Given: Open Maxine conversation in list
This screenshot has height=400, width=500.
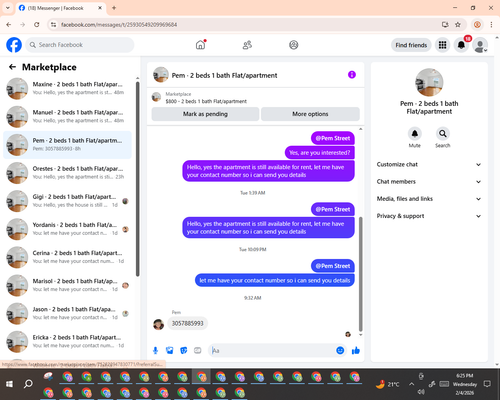Looking at the screenshot, I should [x=67, y=89].
